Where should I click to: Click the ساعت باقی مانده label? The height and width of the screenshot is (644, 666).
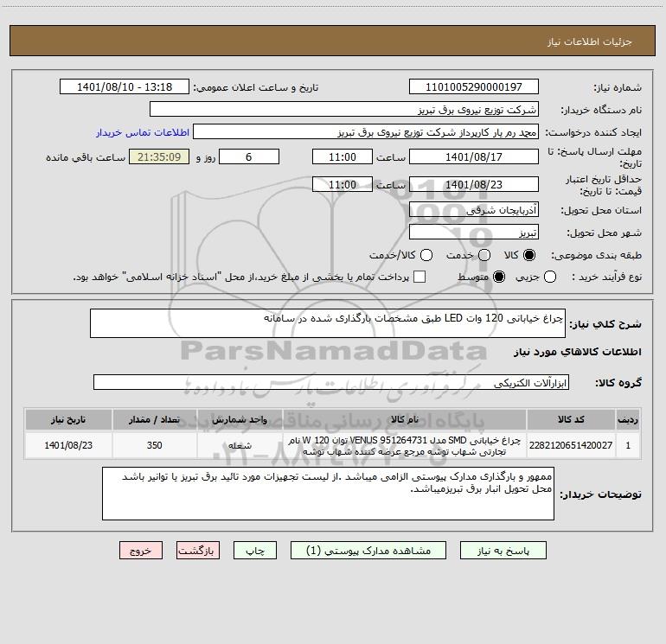86,157
